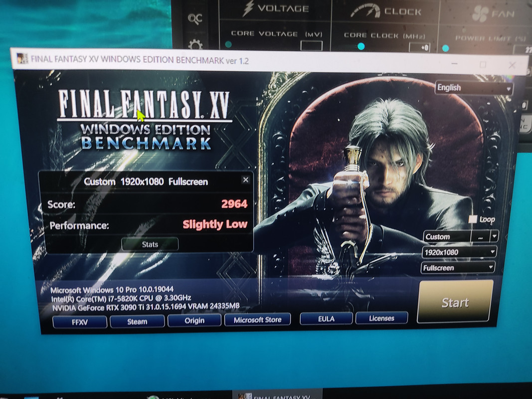Viewport: 532px width, 399px height.
Task: Click the Slightly Low performance text
Action: click(x=215, y=224)
